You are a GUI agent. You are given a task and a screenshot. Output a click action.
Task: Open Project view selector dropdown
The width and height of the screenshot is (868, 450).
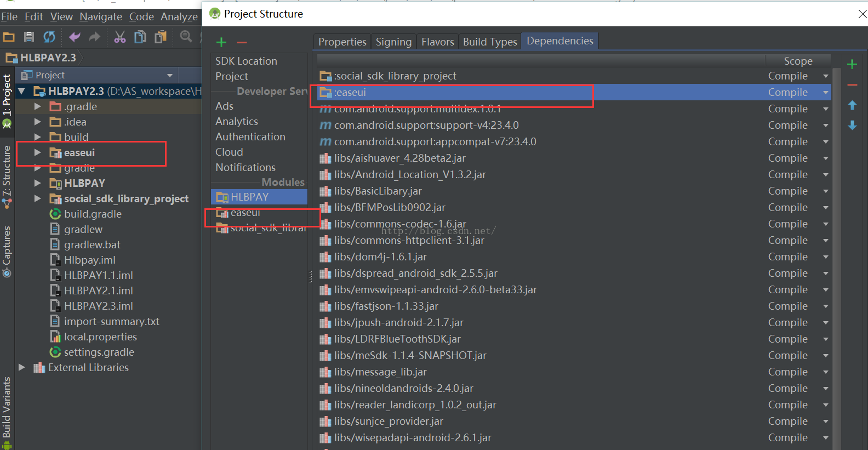(170, 75)
